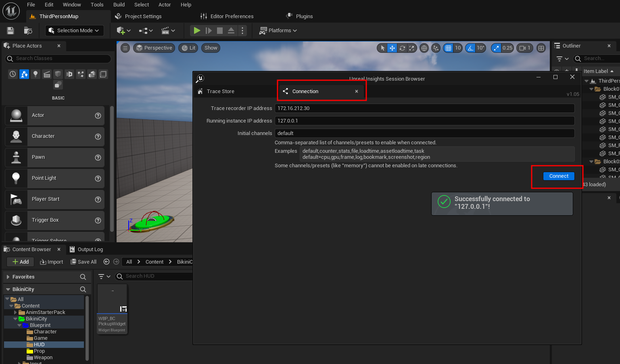The height and width of the screenshot is (364, 620).
Task: Open help for Player Start actor
Action: pos(98,200)
